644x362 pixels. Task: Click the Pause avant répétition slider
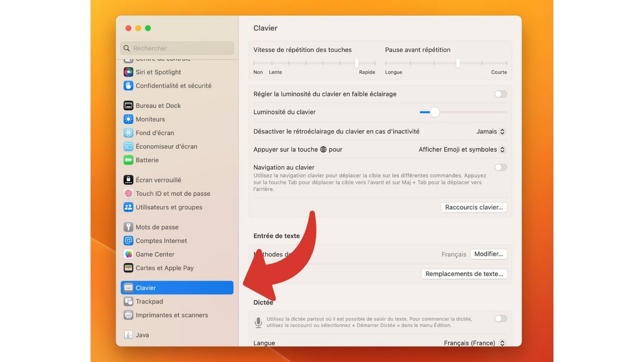tap(446, 63)
